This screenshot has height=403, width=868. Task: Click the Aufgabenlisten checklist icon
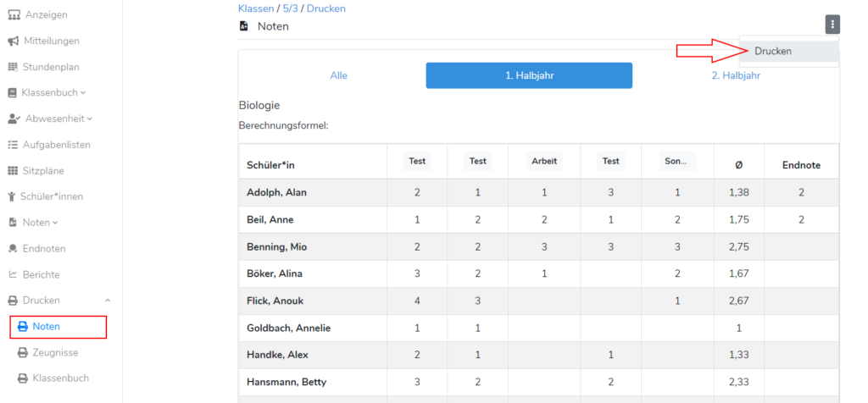coord(14,145)
